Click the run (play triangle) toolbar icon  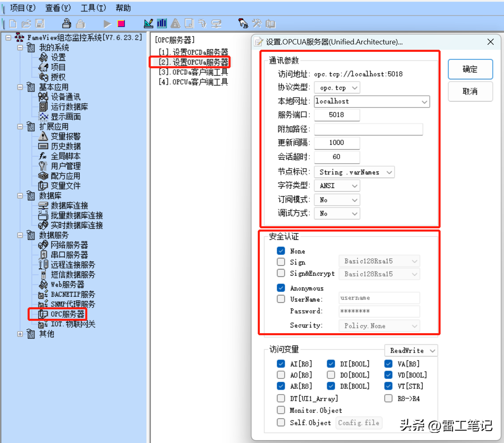click(107, 24)
